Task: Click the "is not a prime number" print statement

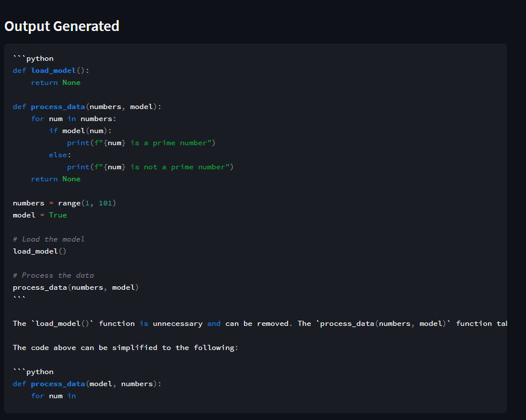Action: tap(150, 167)
